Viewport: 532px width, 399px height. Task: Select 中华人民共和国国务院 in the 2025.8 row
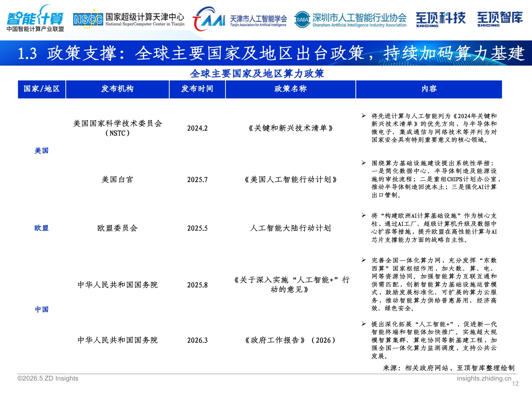click(117, 285)
